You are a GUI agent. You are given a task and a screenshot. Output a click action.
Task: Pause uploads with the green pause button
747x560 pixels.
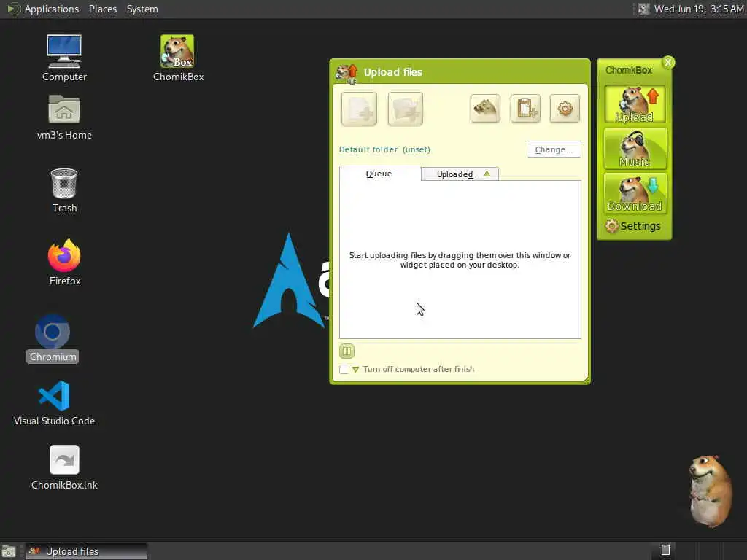[x=347, y=351]
